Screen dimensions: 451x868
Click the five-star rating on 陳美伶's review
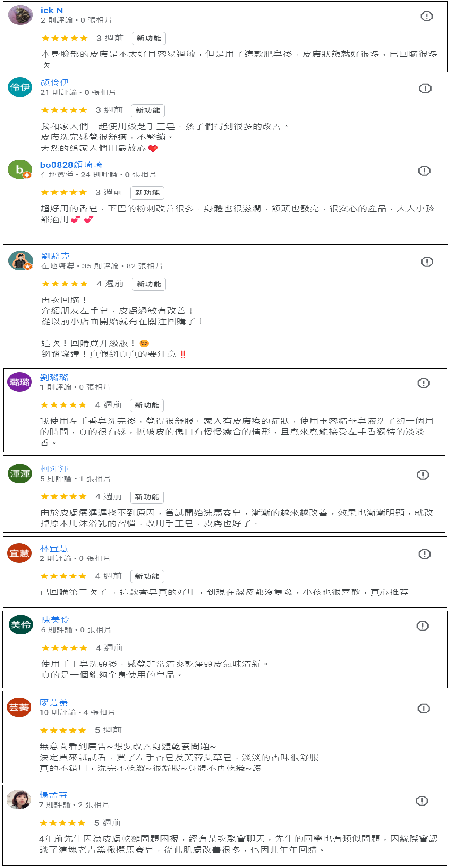point(65,648)
